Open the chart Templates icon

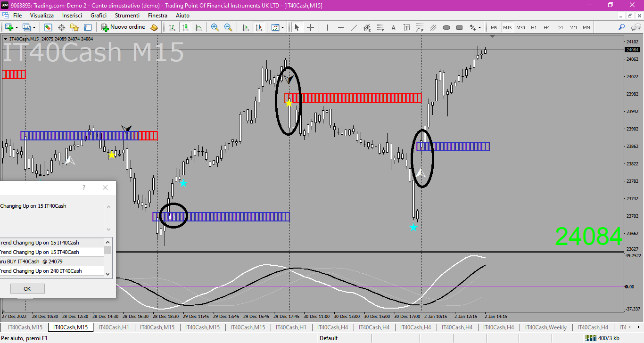tap(276, 27)
